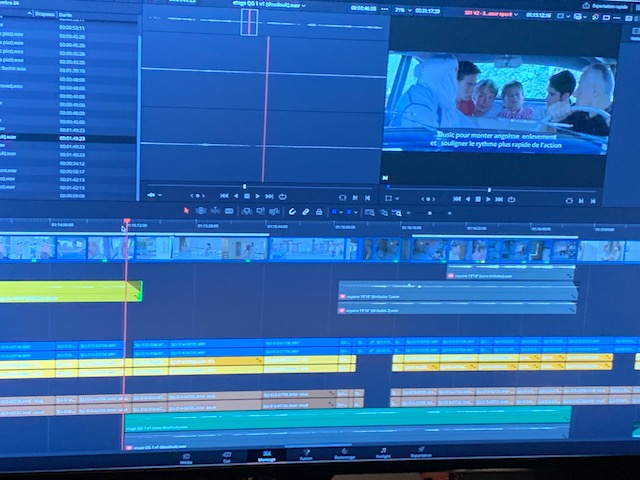Click source viewer match frame icon
Viewport: 640px width, 480px height.
tap(342, 198)
